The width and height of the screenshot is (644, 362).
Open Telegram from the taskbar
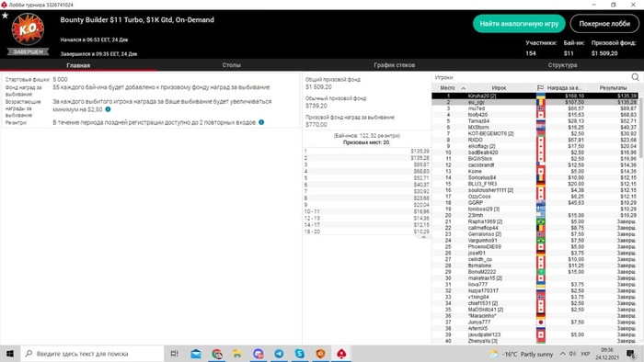(x=279, y=354)
